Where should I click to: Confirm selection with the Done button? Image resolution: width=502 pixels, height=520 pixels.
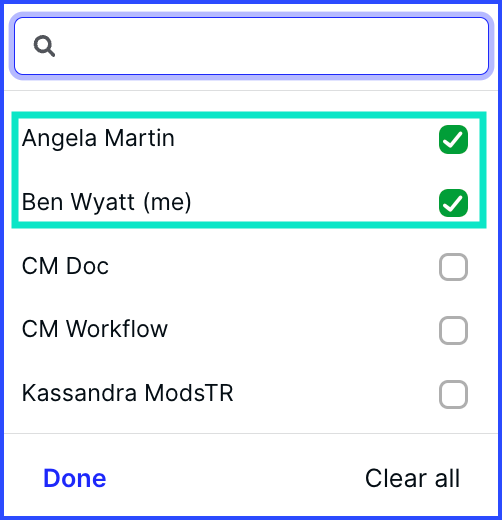point(75,478)
